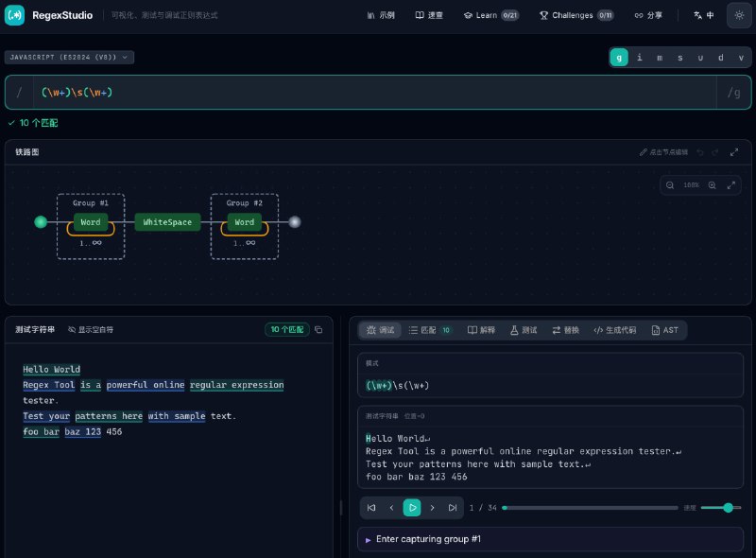Switch to the 匹配 matches tab
Image resolution: width=756 pixels, height=558 pixels.
coord(430,330)
